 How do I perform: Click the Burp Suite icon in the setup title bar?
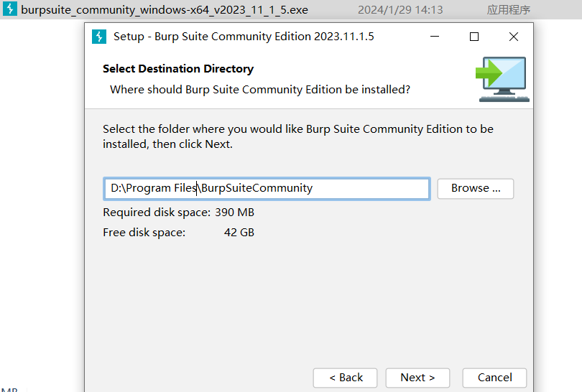[x=99, y=37]
